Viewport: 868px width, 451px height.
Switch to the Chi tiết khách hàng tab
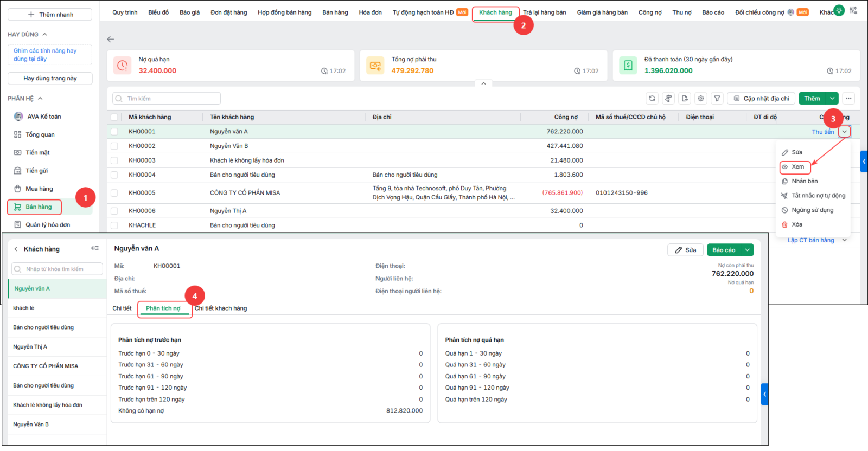click(221, 308)
